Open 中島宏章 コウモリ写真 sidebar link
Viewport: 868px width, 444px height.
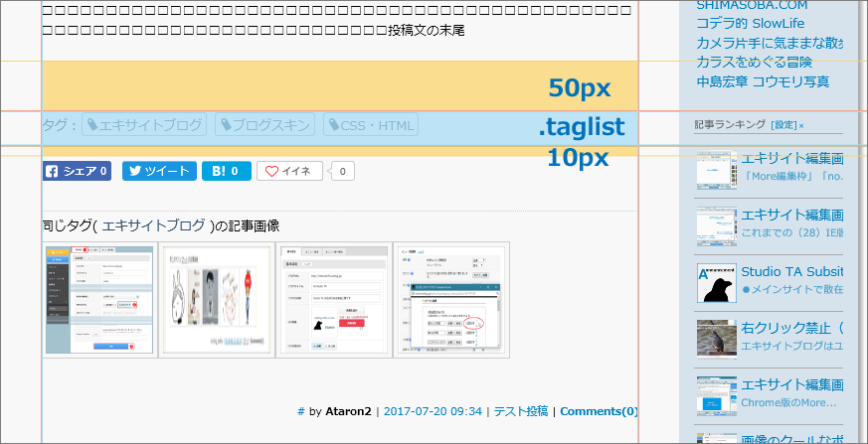(x=763, y=81)
